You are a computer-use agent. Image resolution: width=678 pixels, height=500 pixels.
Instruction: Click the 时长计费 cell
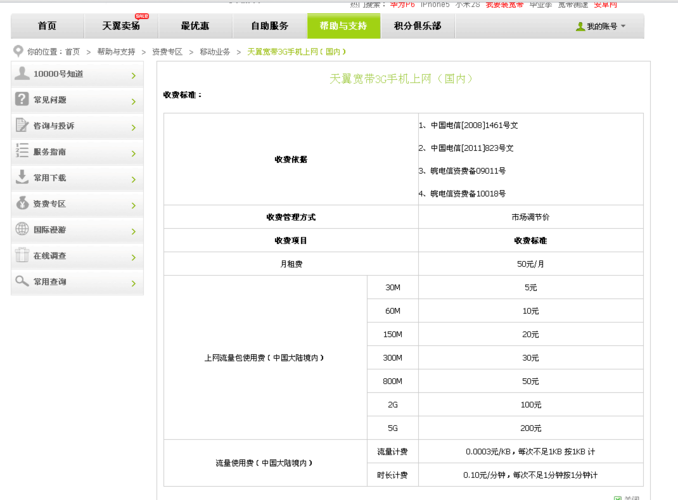coord(392,475)
